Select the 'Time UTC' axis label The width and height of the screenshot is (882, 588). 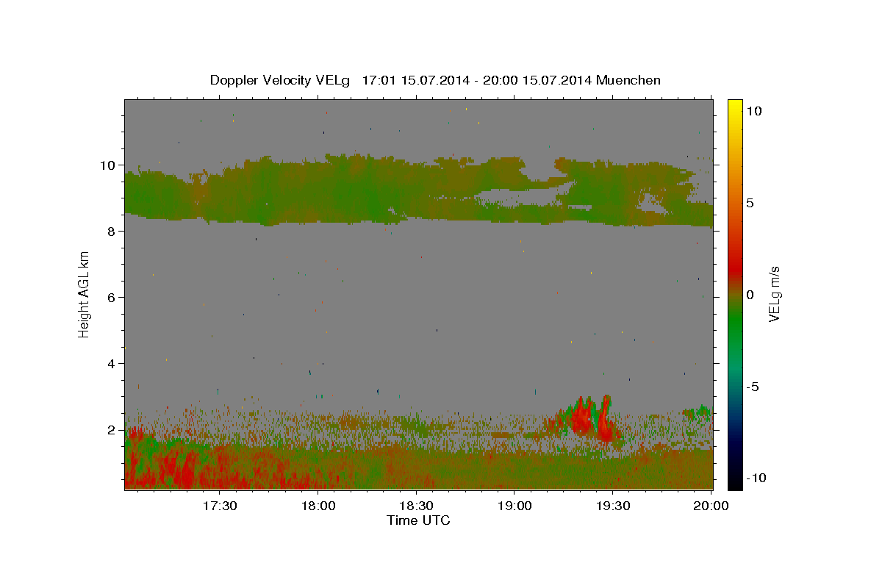tap(418, 520)
